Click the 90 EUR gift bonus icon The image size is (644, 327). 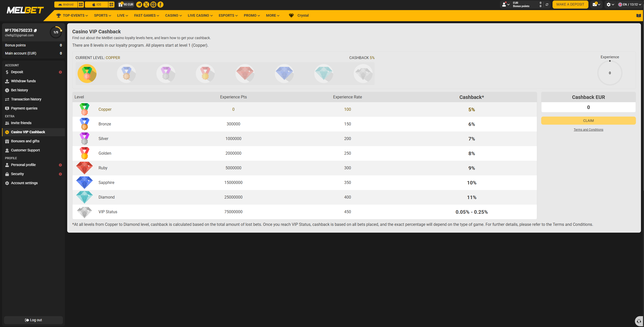pos(126,5)
